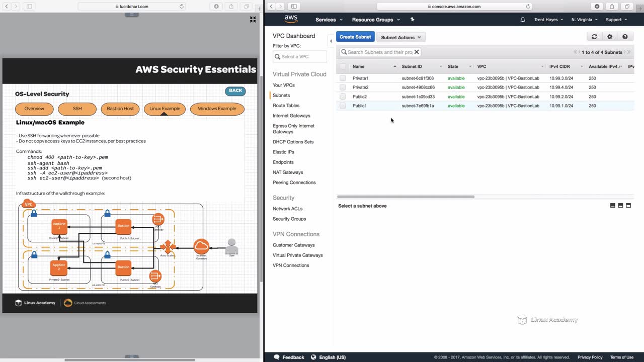Open the Support dropdown
644x362 pixels.
point(616,20)
